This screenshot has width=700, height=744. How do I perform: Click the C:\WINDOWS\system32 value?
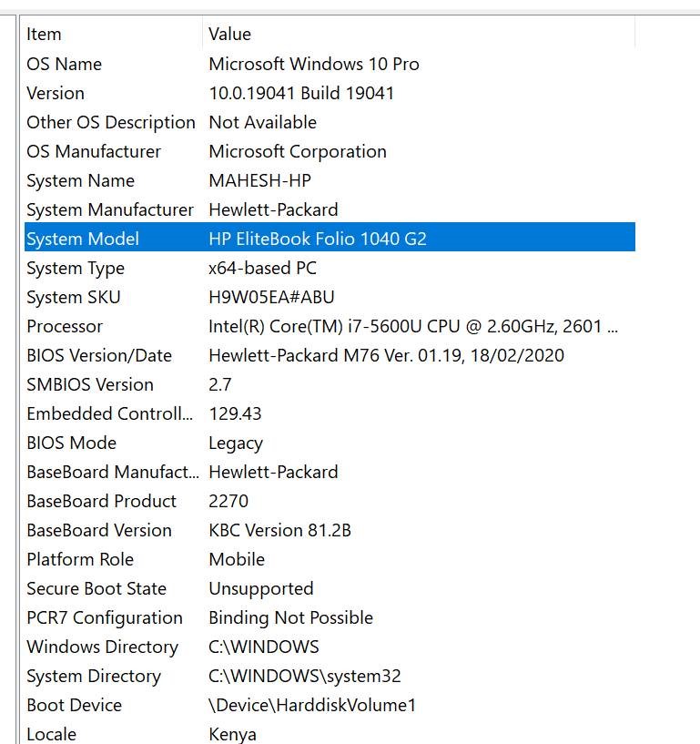point(304,677)
